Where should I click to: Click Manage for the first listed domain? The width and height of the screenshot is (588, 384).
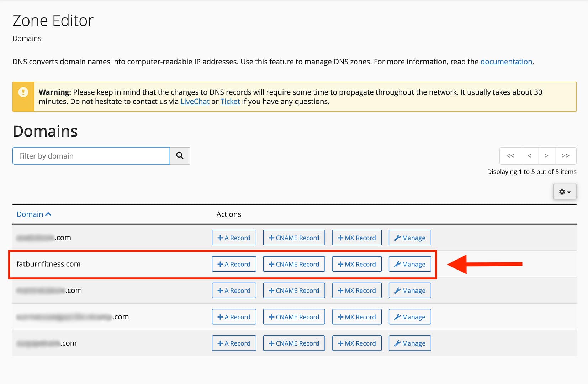(x=409, y=238)
